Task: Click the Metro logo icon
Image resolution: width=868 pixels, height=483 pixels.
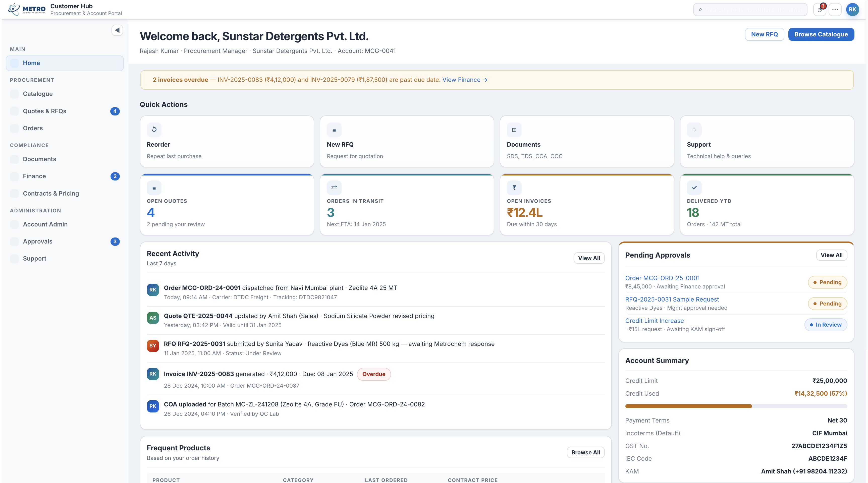Action: click(14, 9)
